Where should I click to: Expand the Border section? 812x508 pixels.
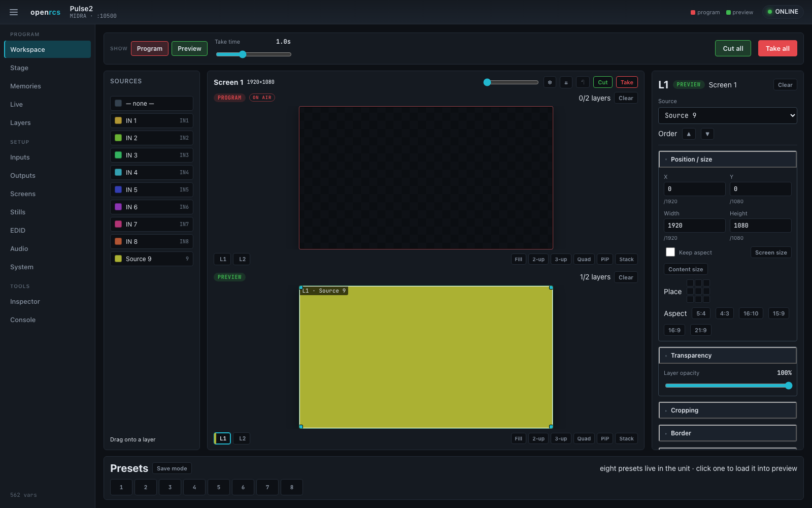point(728,433)
